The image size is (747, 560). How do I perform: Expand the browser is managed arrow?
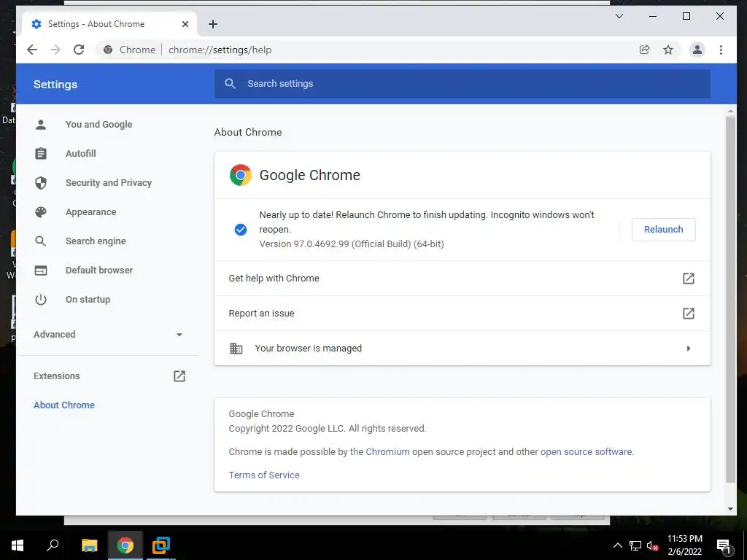pyautogui.click(x=689, y=349)
